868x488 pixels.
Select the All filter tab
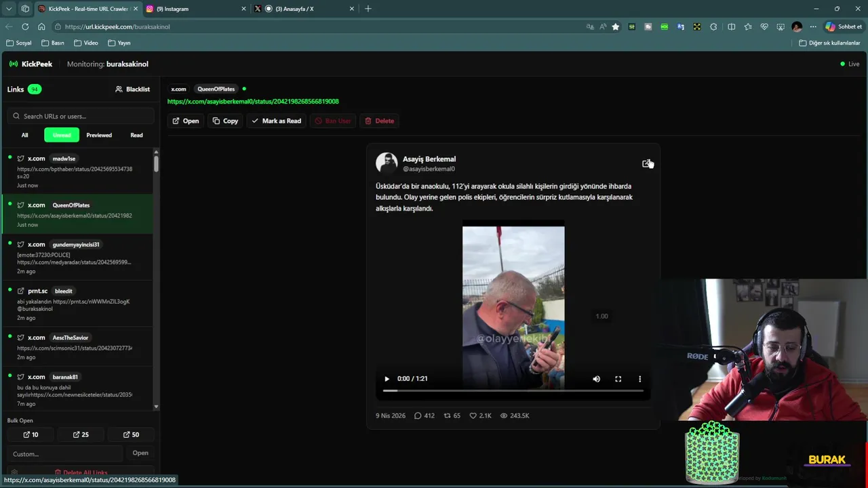(x=24, y=135)
